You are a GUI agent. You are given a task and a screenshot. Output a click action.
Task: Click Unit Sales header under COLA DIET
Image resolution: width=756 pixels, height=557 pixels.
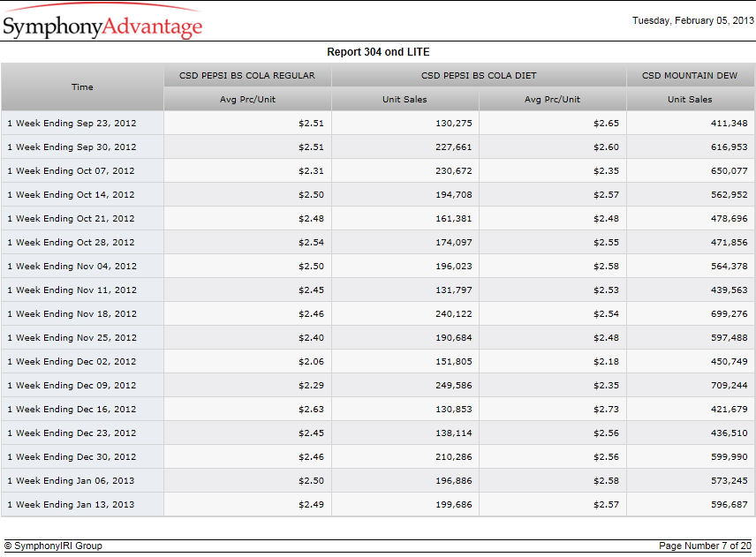click(x=405, y=99)
